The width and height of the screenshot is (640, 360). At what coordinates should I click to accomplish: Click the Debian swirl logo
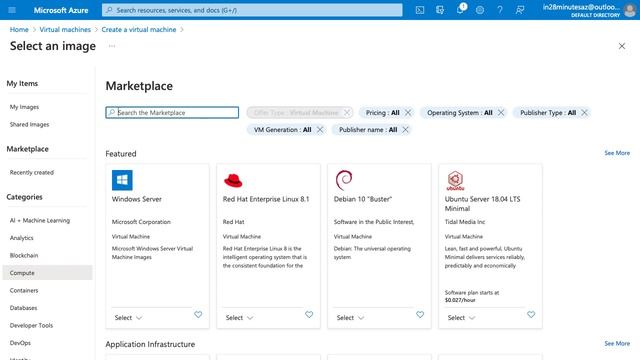[x=344, y=180]
